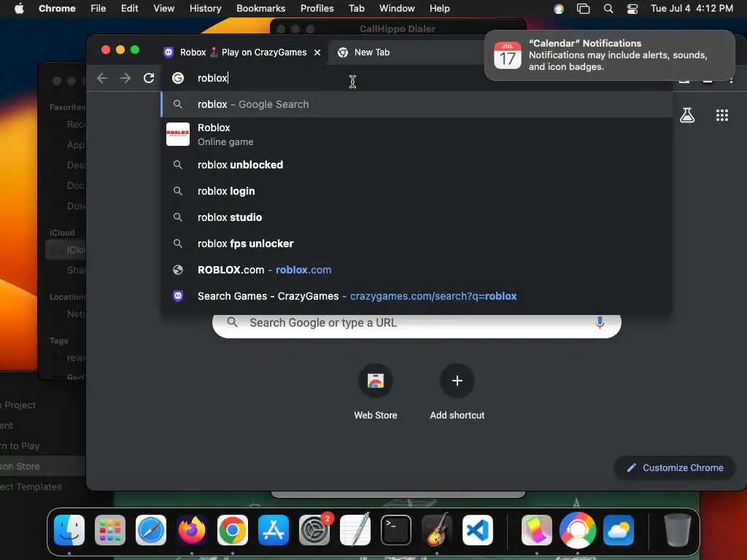Open Launchpad from the Dock

click(x=110, y=530)
